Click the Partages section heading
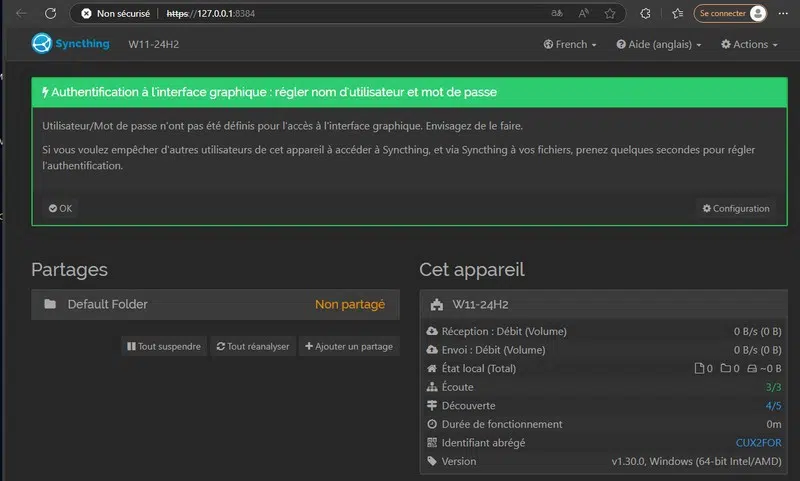Viewport: 800px width, 481px height. [x=69, y=269]
